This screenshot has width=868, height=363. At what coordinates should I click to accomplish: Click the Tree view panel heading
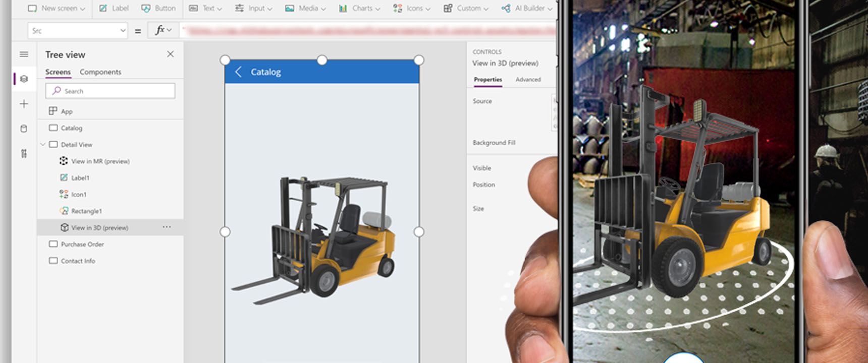pyautogui.click(x=65, y=54)
